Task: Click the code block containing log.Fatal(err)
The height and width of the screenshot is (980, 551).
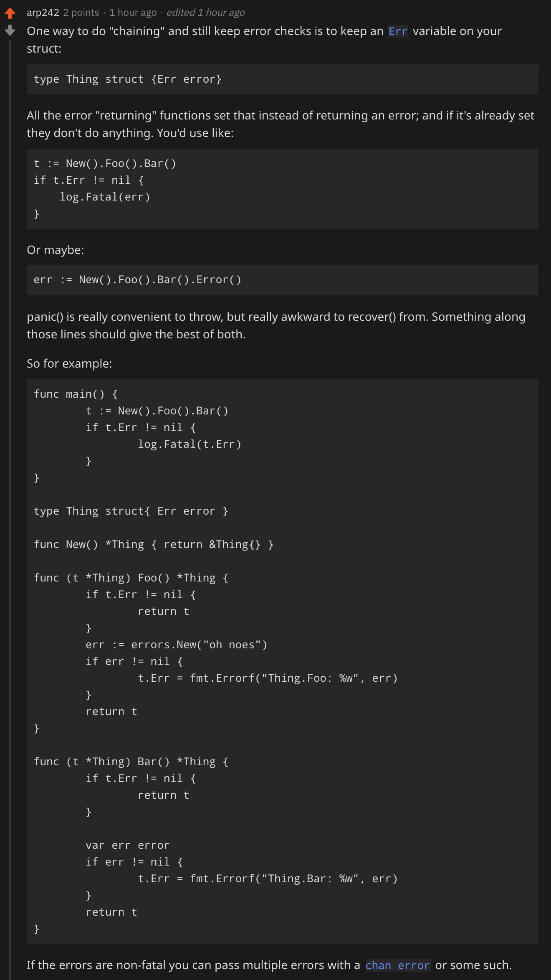Action: point(106,197)
